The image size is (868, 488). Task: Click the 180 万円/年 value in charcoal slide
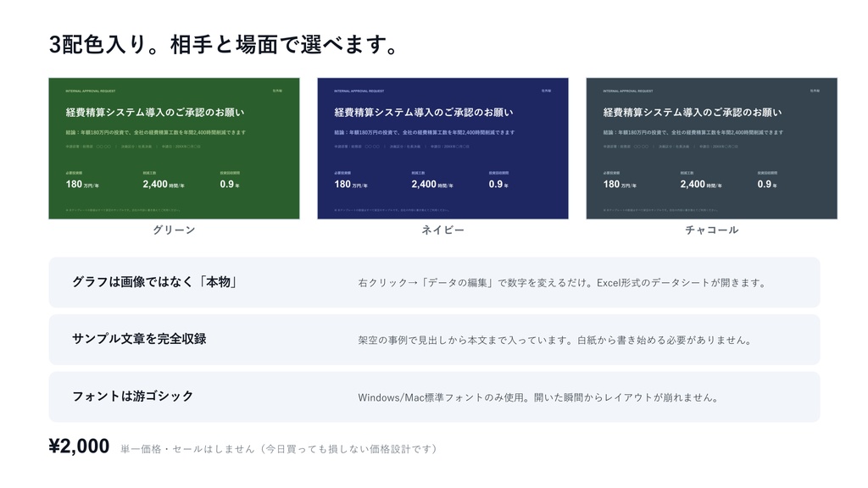pos(620,184)
